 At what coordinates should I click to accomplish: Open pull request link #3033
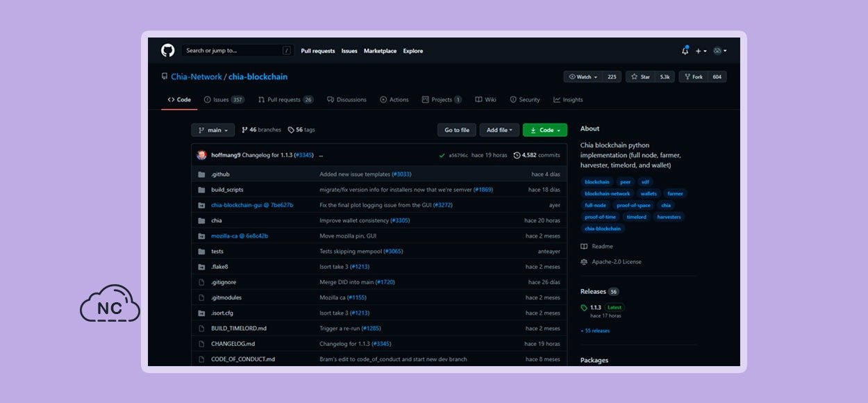(401, 174)
